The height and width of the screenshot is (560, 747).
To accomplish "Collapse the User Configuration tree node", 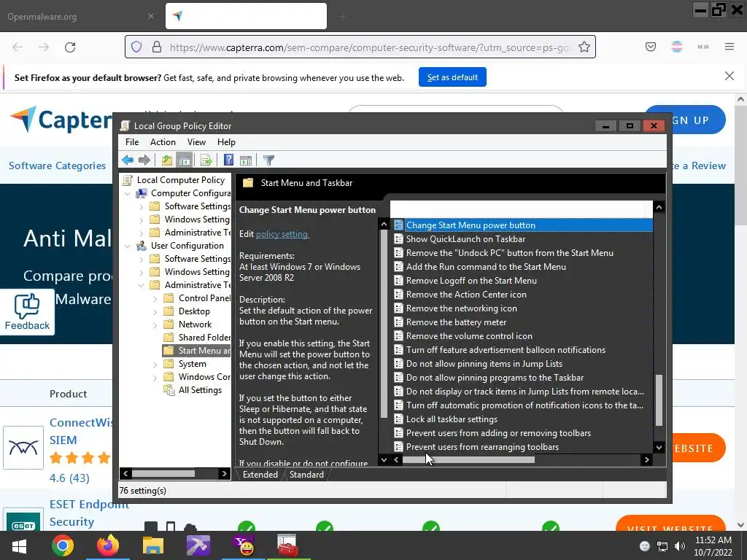I will [x=127, y=246].
